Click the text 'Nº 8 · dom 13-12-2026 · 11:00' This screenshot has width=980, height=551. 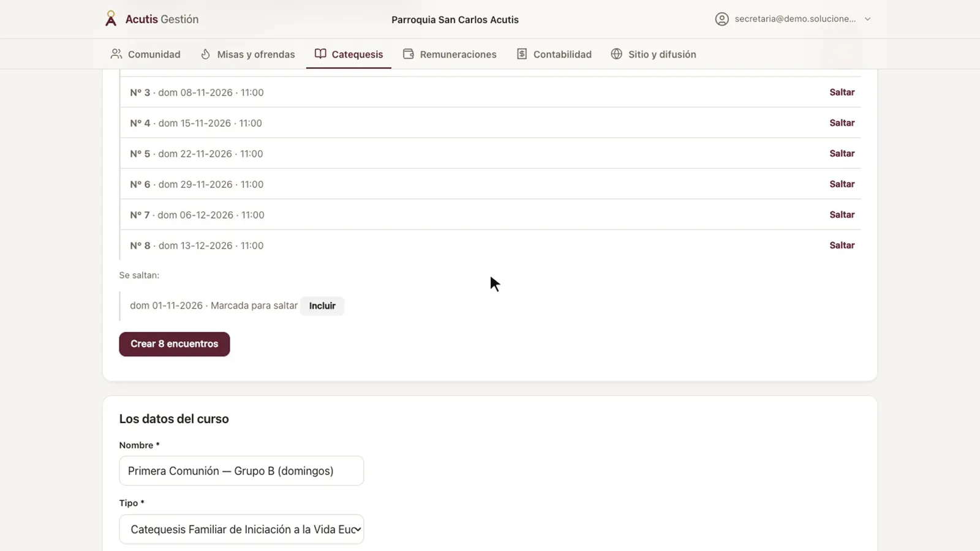pyautogui.click(x=197, y=246)
